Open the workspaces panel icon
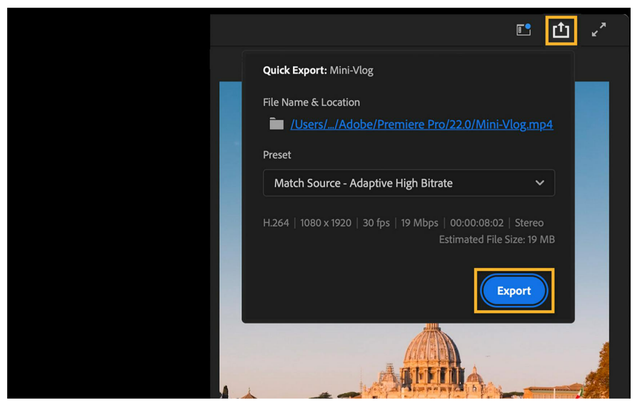This screenshot has height=408, width=640. pyautogui.click(x=524, y=30)
